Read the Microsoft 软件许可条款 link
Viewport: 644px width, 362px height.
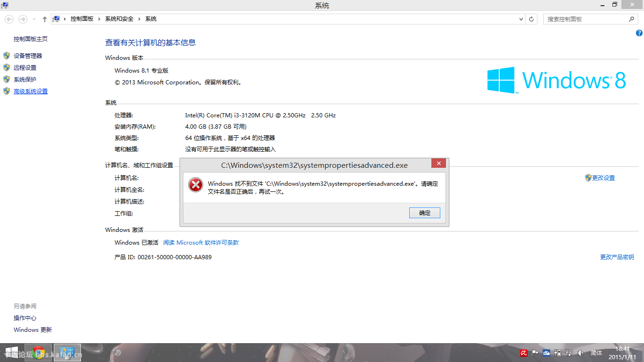201,242
